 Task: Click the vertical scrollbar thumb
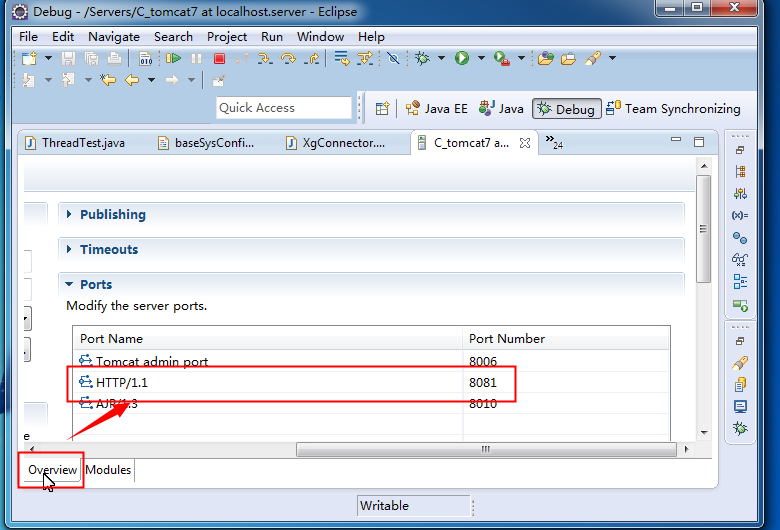pyautogui.click(x=703, y=229)
